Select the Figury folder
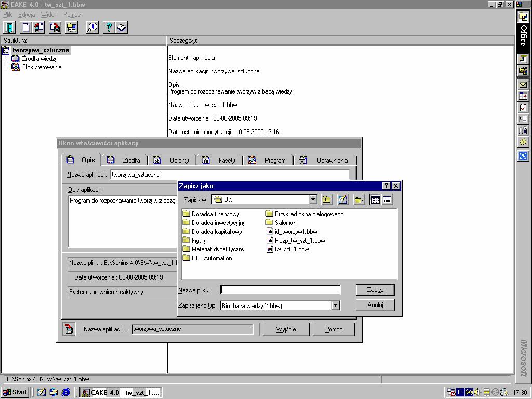 tap(195, 241)
